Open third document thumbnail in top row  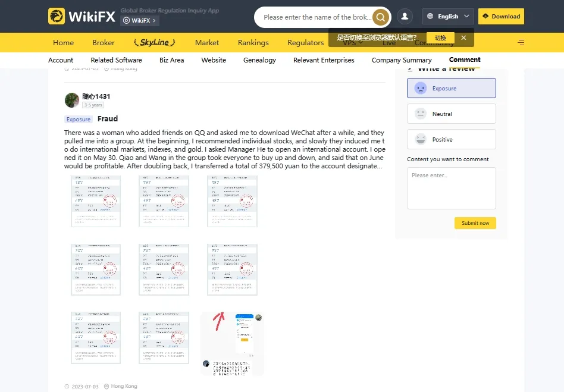[x=232, y=201]
